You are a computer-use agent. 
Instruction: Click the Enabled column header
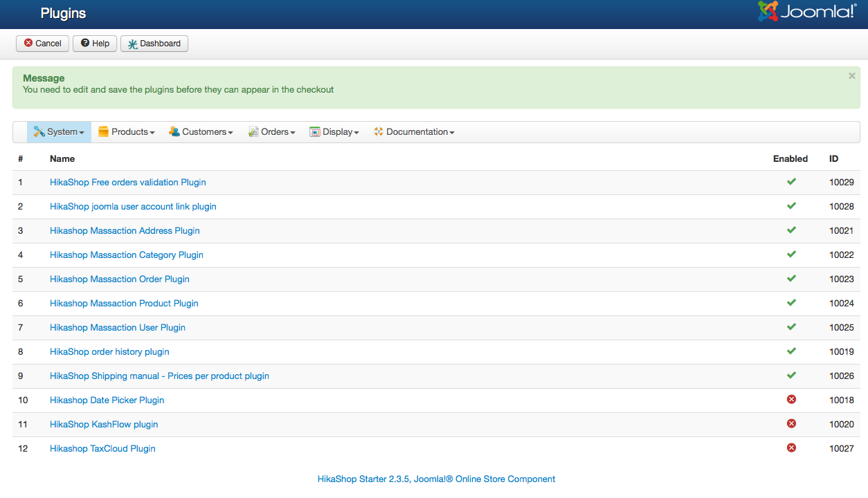pyautogui.click(x=790, y=158)
